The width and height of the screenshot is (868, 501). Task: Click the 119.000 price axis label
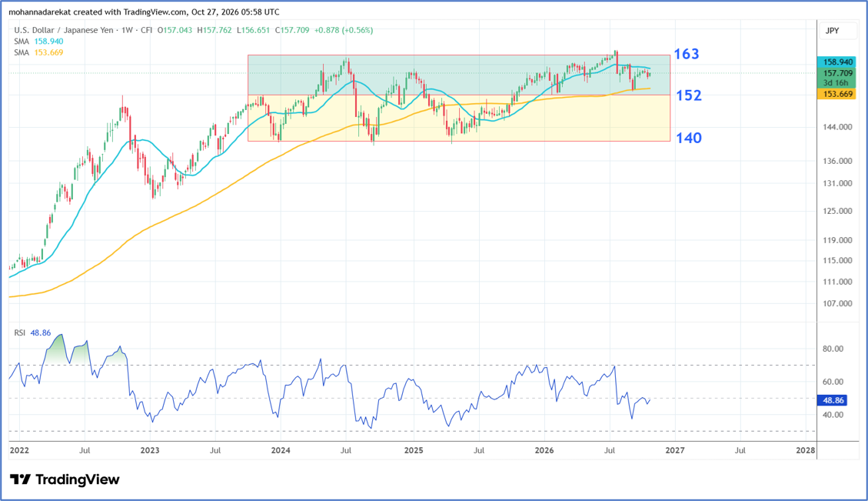pyautogui.click(x=837, y=240)
